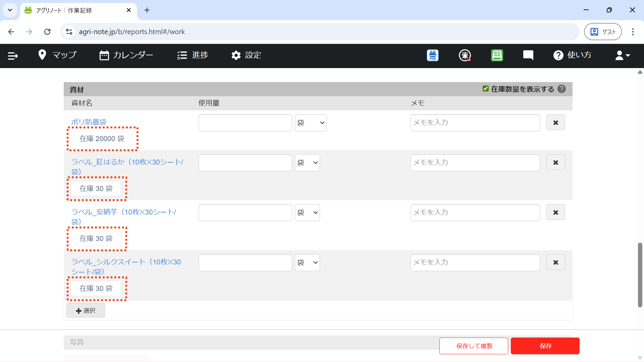Click the memo field for ラベル_紅はるか

click(475, 162)
